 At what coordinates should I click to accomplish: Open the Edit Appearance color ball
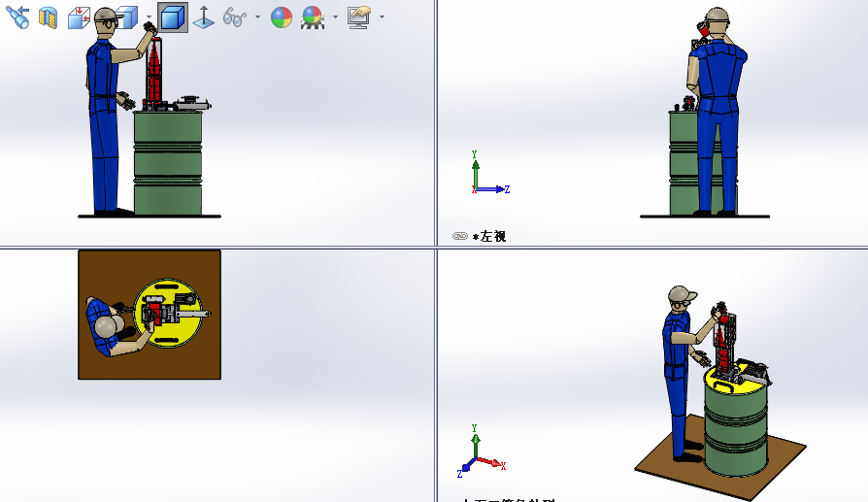tap(282, 17)
